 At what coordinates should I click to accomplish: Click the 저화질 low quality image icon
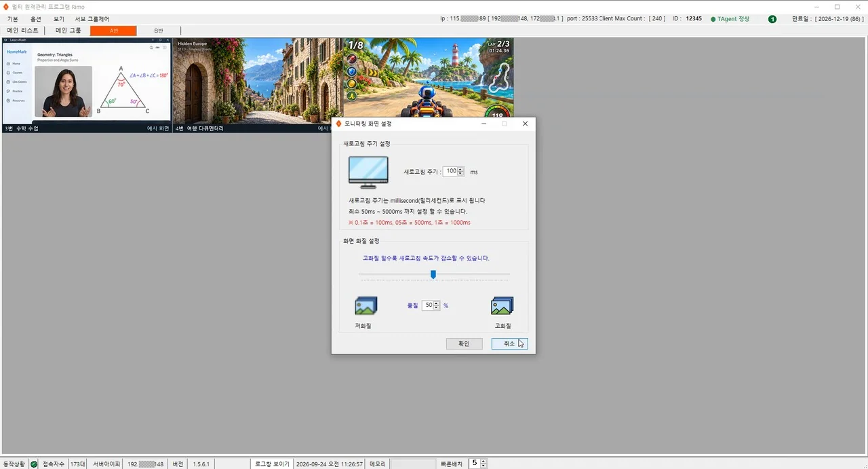click(366, 305)
